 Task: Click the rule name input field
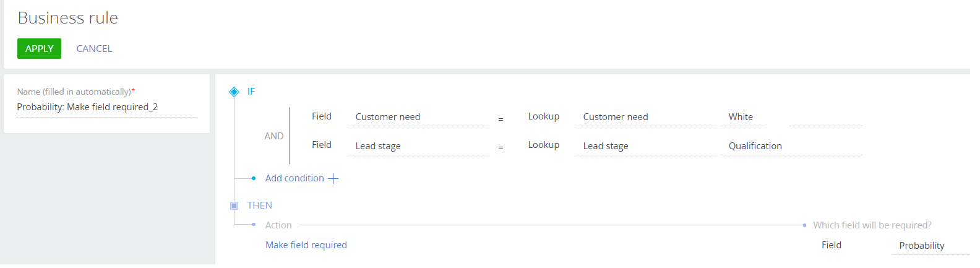(107, 107)
